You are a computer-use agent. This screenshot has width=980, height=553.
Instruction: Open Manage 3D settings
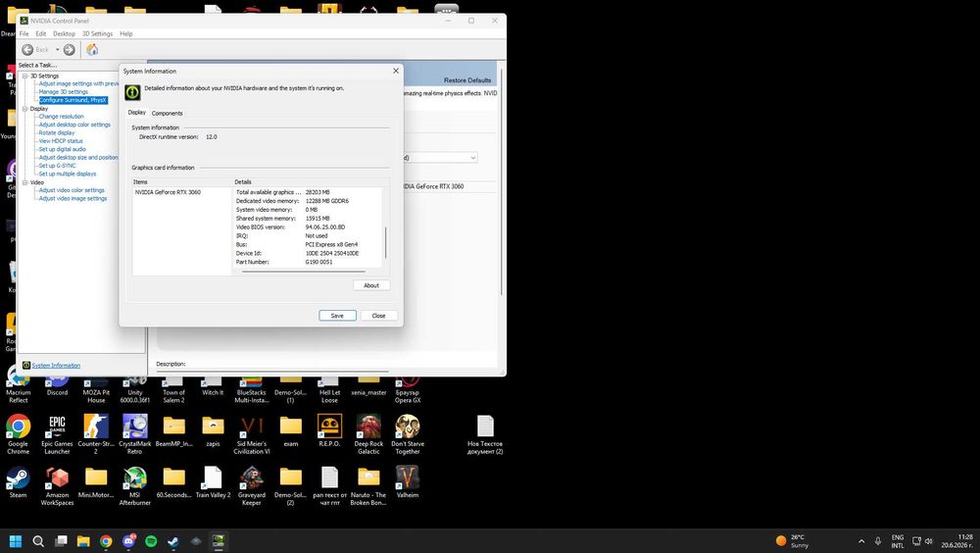[x=63, y=92]
